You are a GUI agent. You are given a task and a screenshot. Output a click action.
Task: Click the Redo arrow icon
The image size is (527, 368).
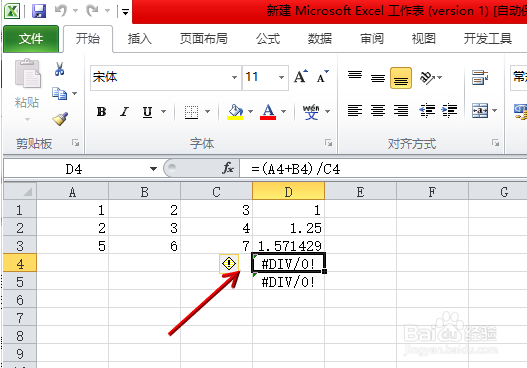point(92,11)
